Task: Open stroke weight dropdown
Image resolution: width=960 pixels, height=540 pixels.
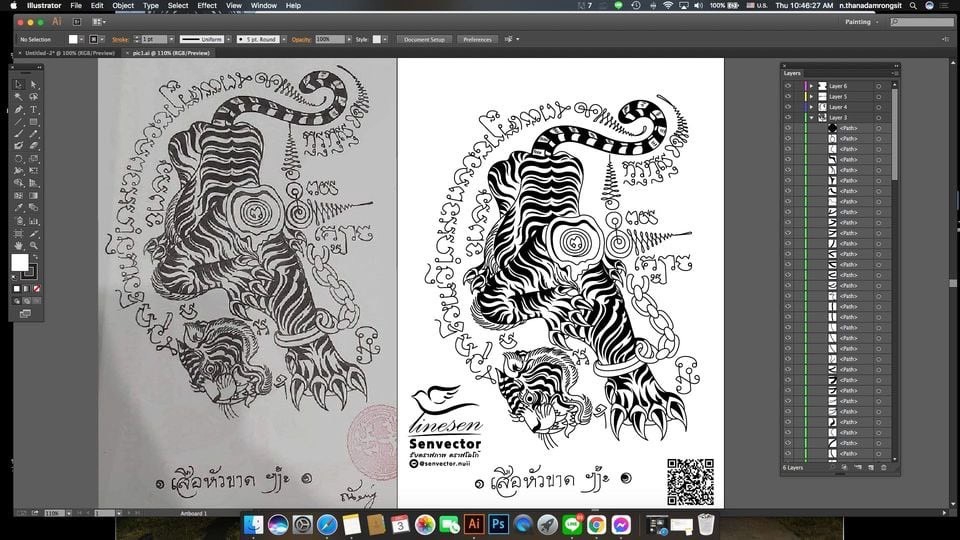Action: pyautogui.click(x=171, y=39)
